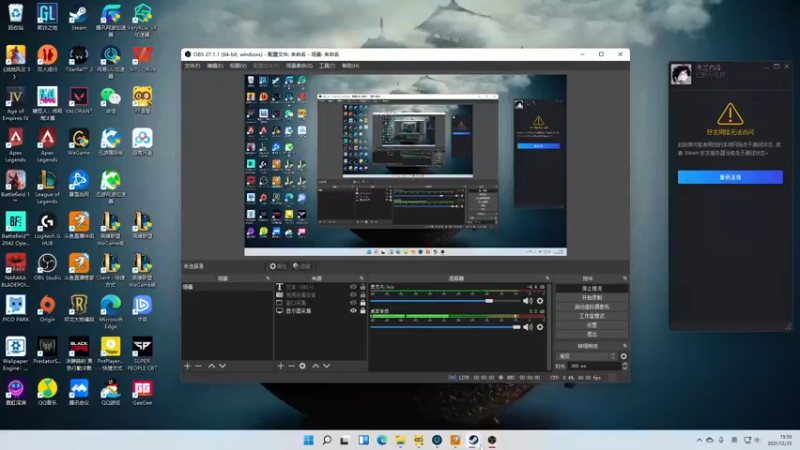Open Desktop Audio settings gear in the mixer
This screenshot has width=800, height=450.
click(x=540, y=327)
